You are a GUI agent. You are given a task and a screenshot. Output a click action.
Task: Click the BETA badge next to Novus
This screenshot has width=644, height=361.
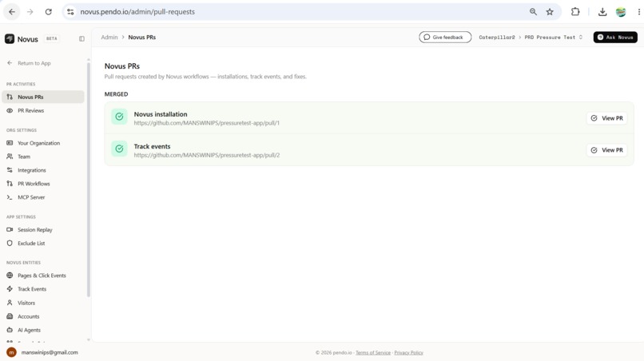tap(52, 38)
